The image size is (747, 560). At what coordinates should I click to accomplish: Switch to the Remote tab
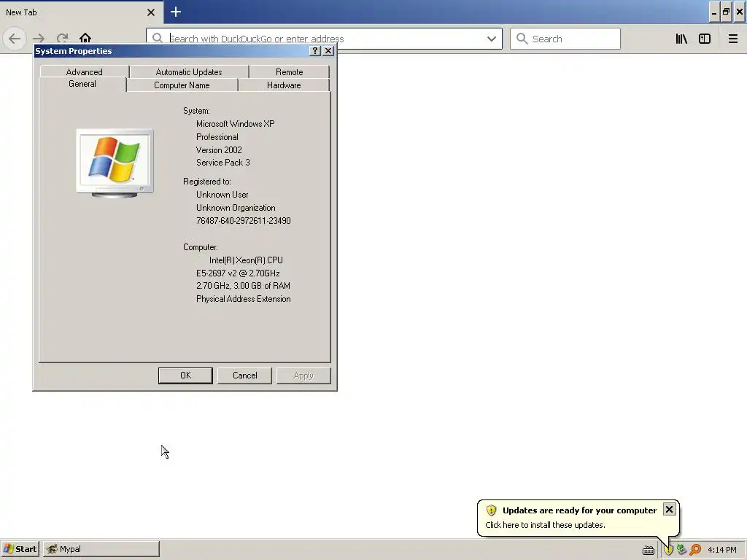point(289,72)
